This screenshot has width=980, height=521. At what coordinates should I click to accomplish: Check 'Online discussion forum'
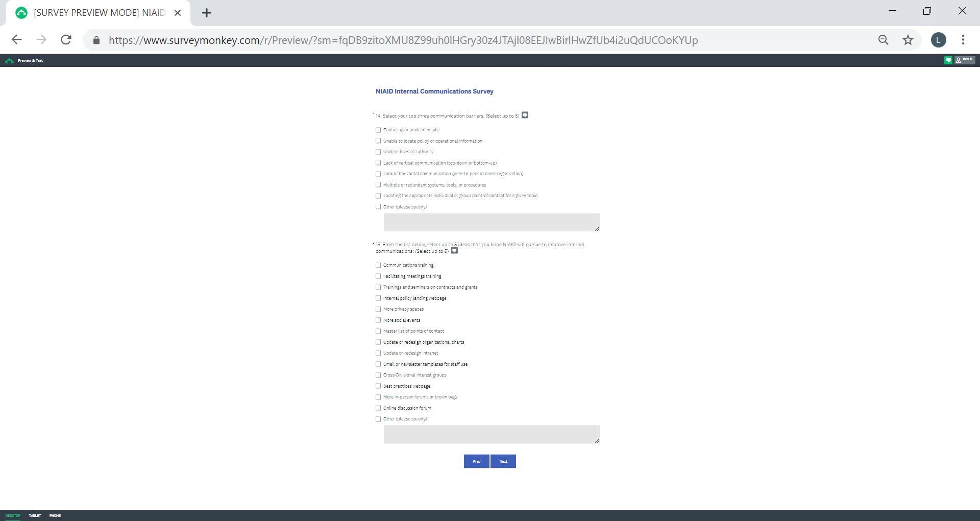[x=378, y=408]
